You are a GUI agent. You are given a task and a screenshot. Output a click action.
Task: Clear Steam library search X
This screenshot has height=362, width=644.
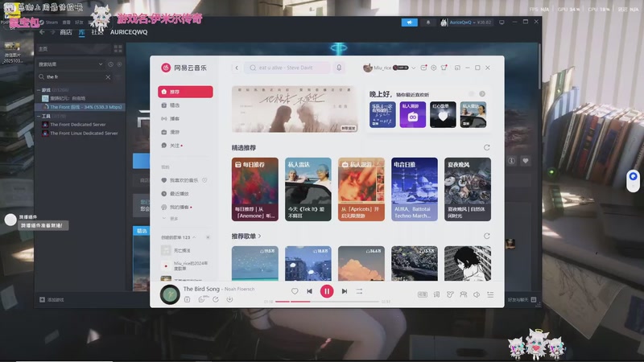pyautogui.click(x=108, y=76)
